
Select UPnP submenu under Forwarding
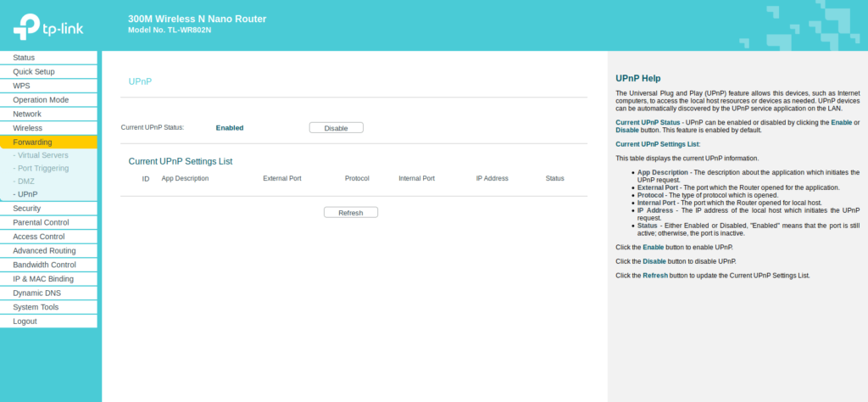[28, 193]
